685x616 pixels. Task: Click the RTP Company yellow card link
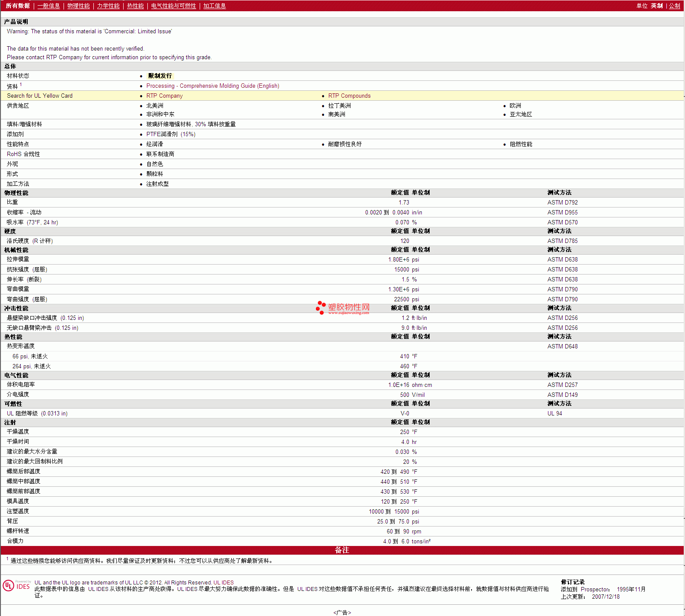point(165,96)
